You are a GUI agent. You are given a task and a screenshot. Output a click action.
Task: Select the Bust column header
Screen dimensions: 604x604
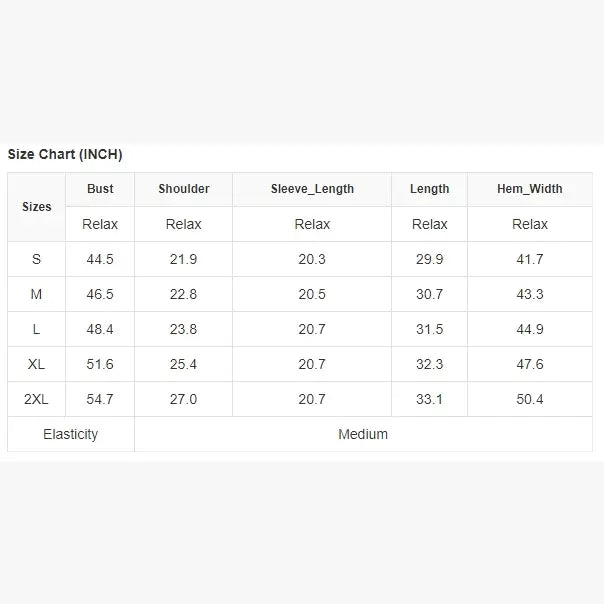[100, 189]
